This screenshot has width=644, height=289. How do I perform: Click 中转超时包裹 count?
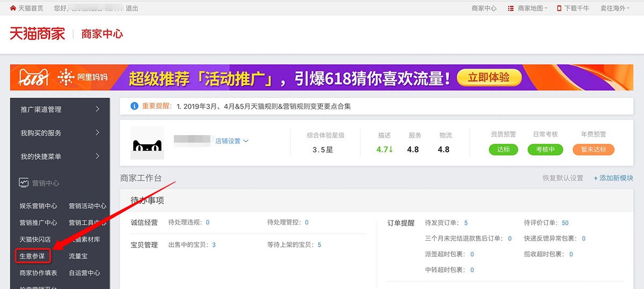472,270
